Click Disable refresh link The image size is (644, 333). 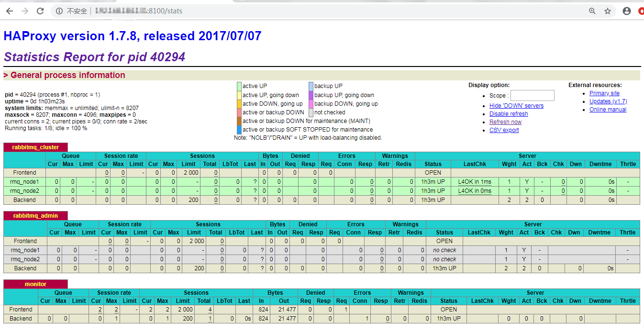click(509, 114)
